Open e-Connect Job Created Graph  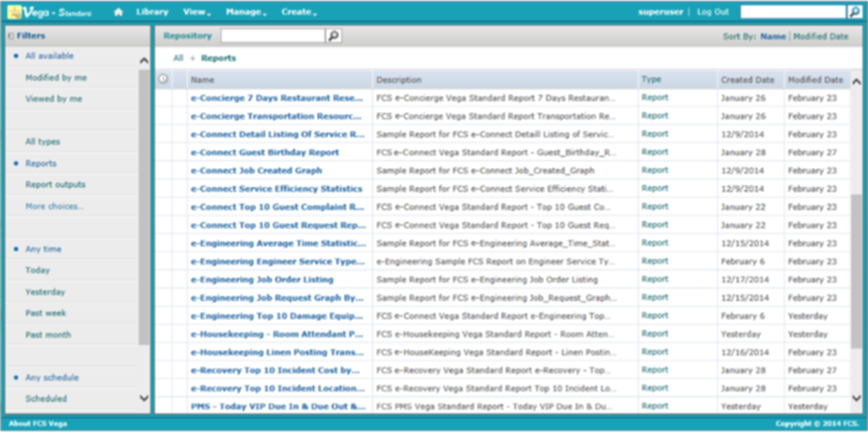click(257, 171)
